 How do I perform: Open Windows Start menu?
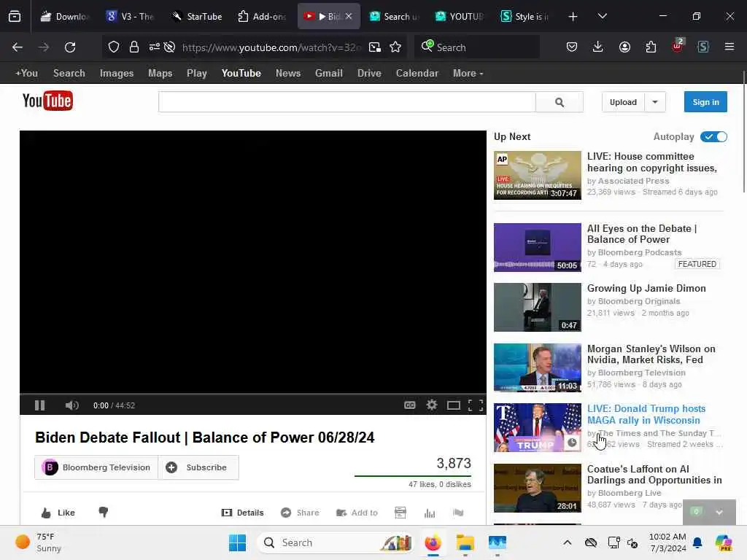[237, 542]
